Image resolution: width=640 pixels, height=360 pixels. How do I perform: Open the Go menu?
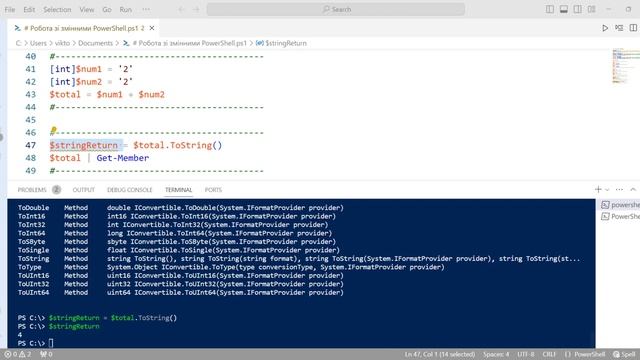[x=107, y=9]
